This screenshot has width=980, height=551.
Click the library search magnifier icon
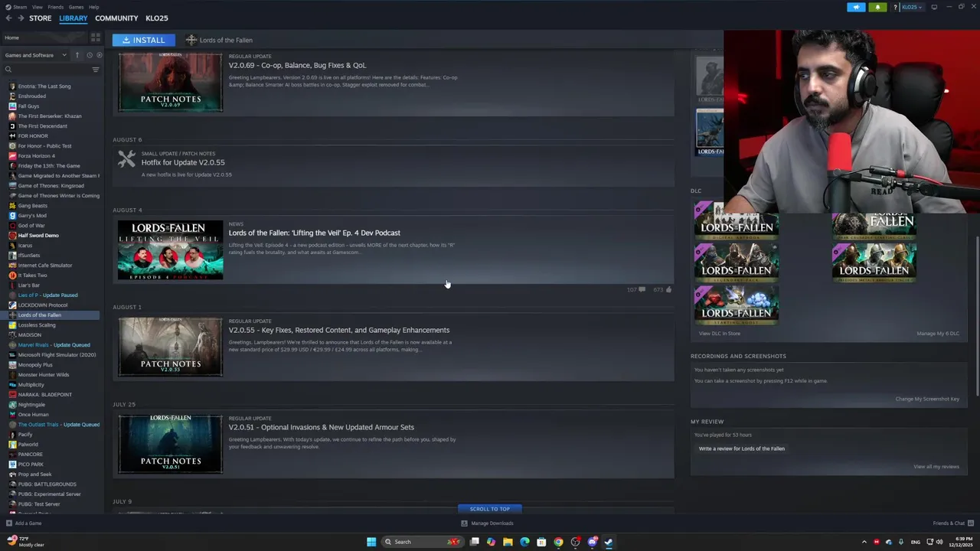pyautogui.click(x=8, y=70)
